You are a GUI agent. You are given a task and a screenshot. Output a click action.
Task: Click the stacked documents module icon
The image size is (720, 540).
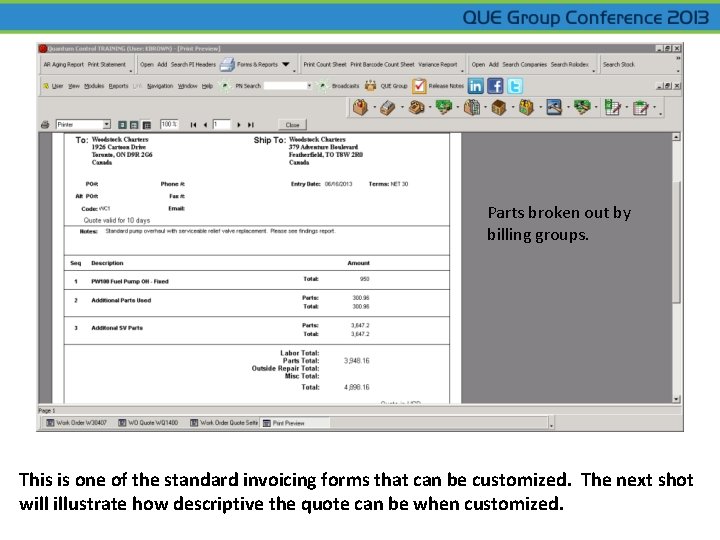(x=472, y=107)
